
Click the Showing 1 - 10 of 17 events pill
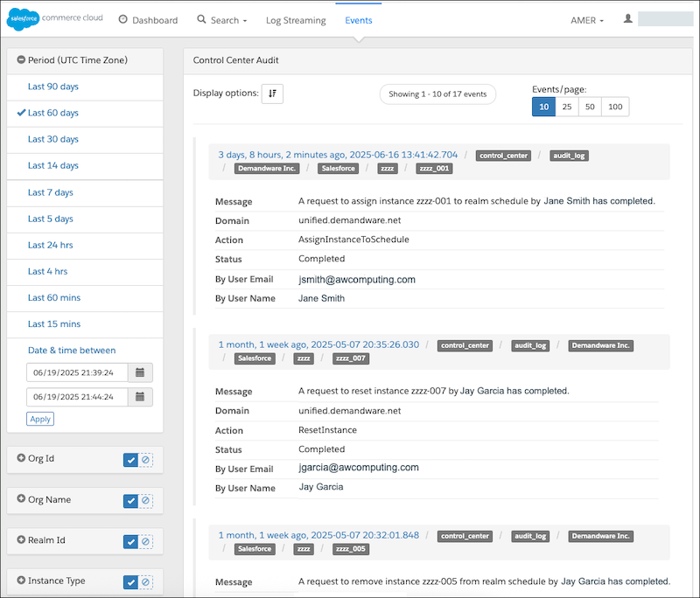(437, 94)
